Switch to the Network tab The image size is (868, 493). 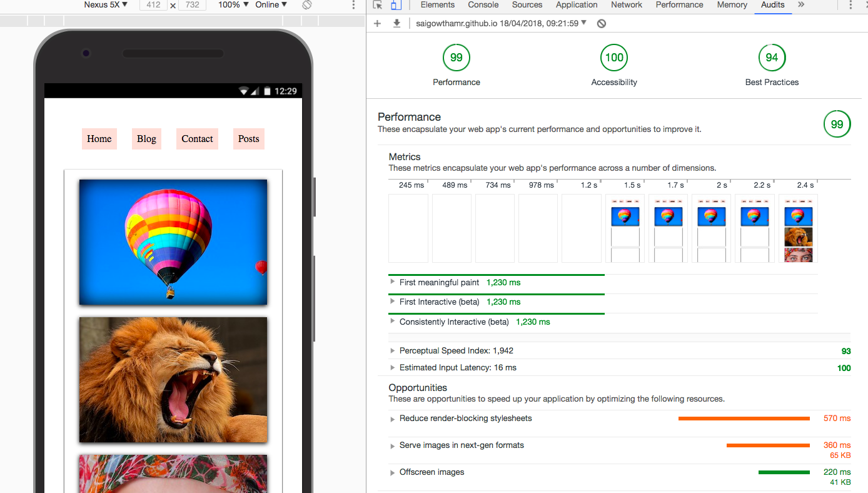627,5
